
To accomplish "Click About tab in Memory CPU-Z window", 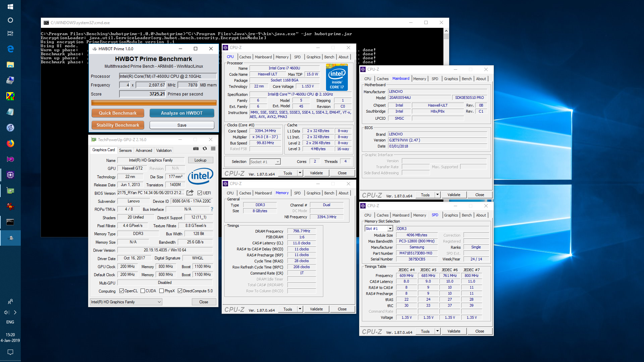I will (343, 193).
